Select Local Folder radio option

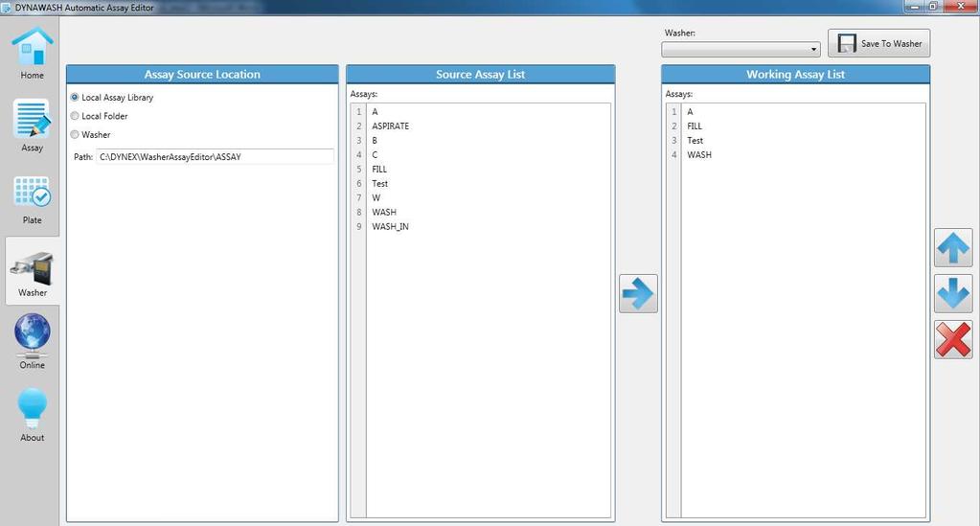[x=100, y=116]
